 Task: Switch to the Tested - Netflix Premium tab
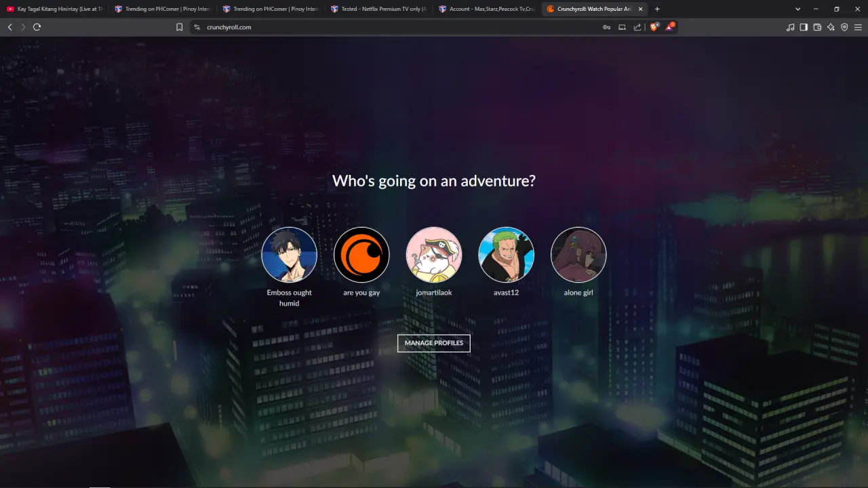click(378, 9)
